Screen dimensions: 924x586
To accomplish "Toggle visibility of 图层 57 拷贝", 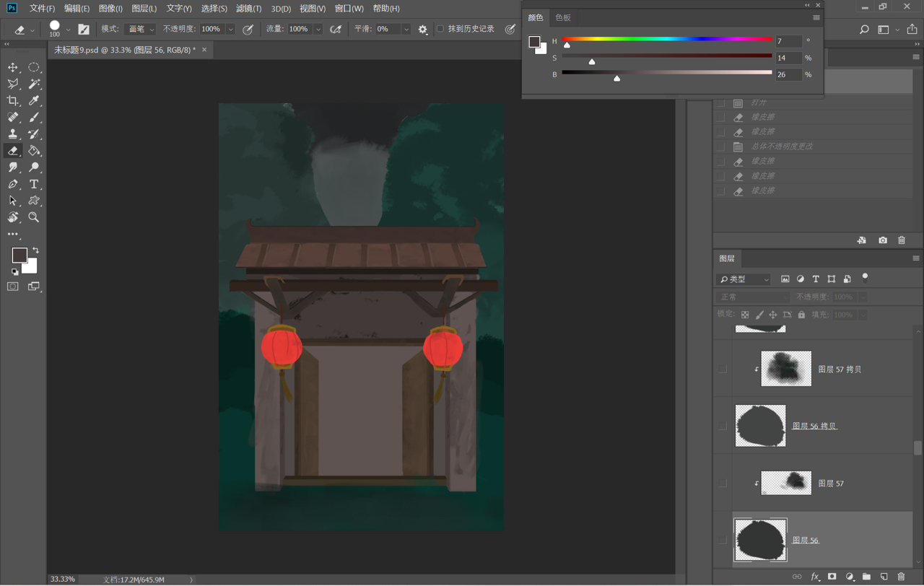I will pyautogui.click(x=723, y=369).
